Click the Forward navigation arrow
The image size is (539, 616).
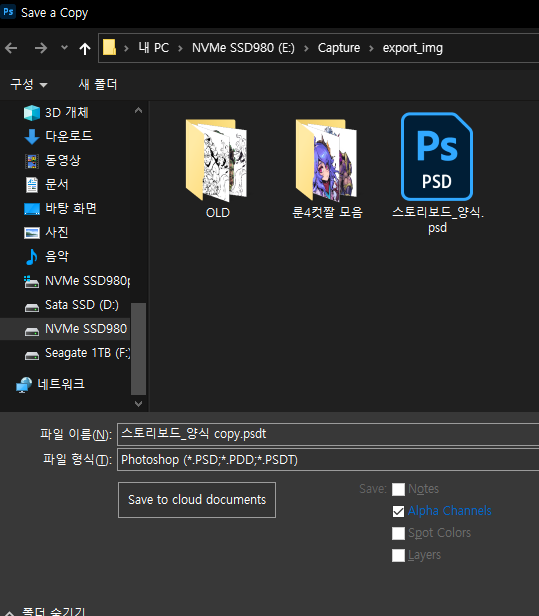coord(40,48)
